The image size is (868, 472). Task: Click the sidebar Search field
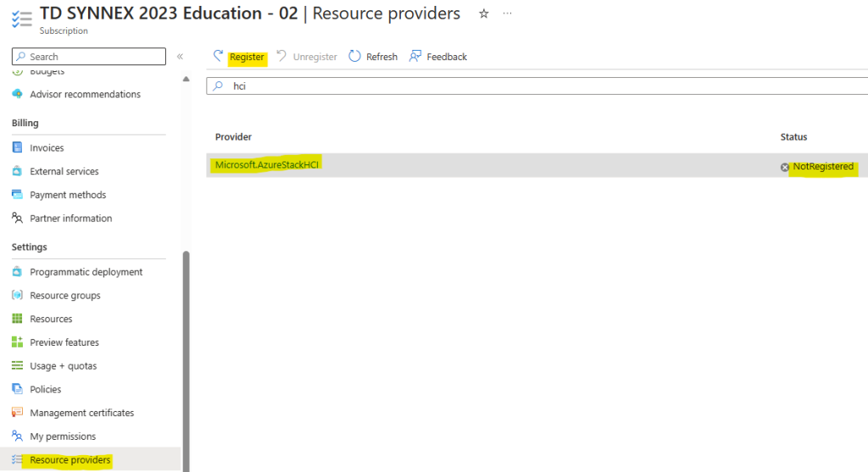tap(88, 57)
